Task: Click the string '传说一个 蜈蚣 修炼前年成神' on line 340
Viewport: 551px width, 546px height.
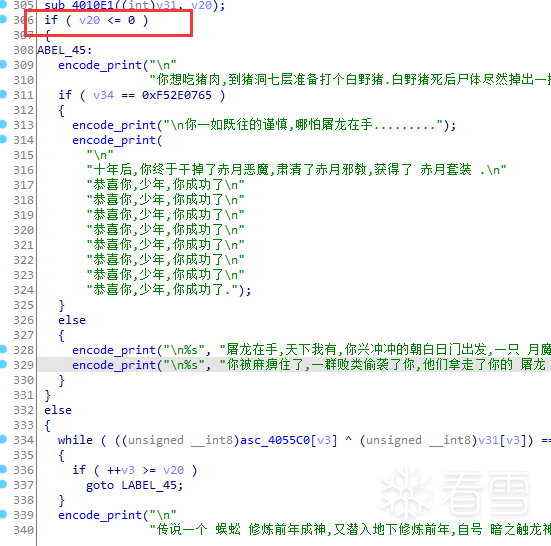Action: tap(241, 529)
